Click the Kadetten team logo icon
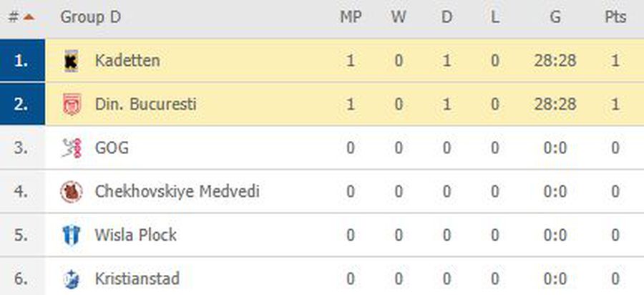Image resolution: width=644 pixels, height=295 pixels. pos(72,61)
